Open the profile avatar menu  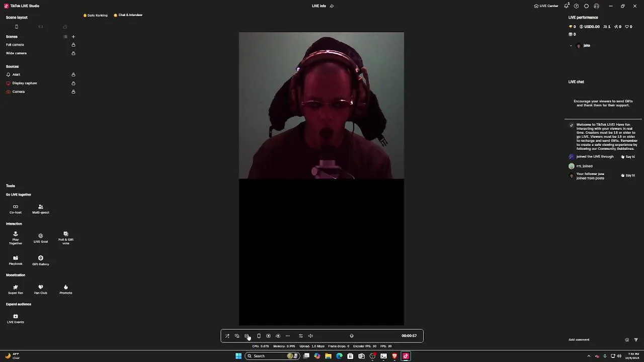click(x=596, y=6)
